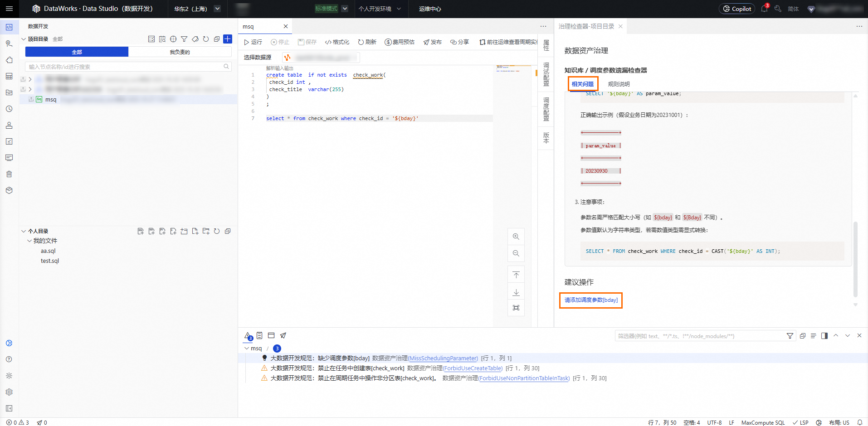
Task: Click the send icon in bottom panel tabs
Action: click(283, 335)
